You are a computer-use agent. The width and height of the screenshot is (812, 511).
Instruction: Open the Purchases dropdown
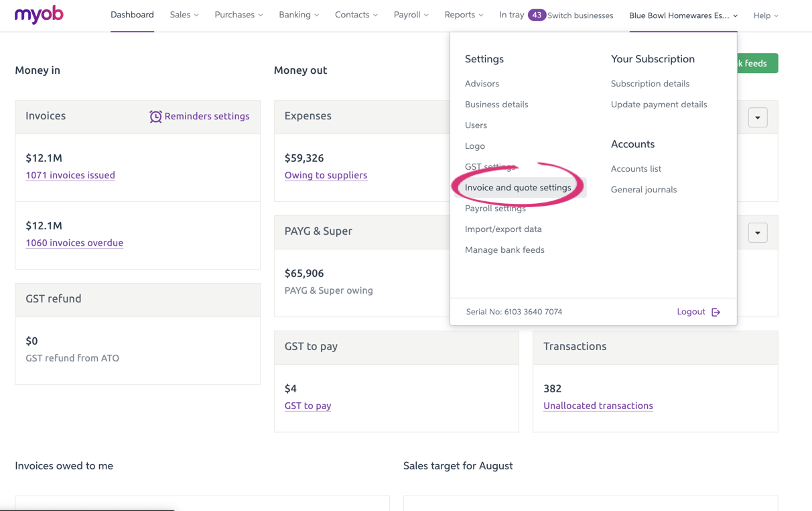coord(239,15)
